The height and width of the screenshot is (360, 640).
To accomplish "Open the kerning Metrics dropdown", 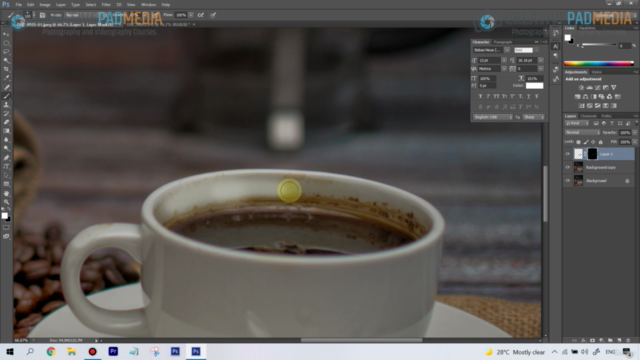I will 504,69.
